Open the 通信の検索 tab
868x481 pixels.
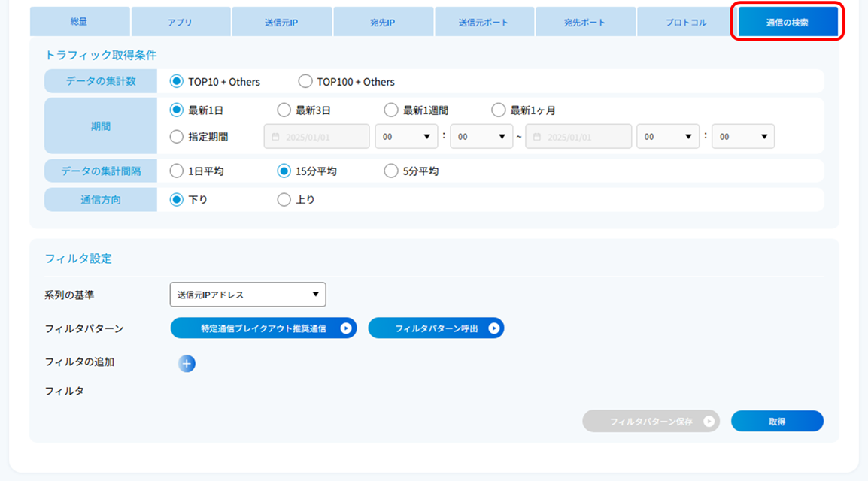788,22
